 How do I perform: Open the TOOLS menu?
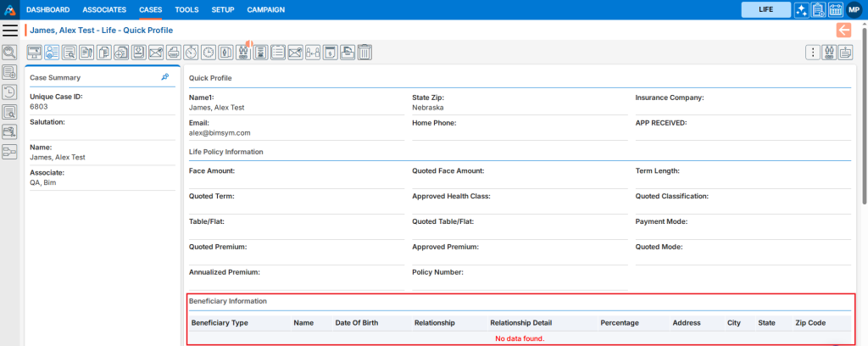186,9
